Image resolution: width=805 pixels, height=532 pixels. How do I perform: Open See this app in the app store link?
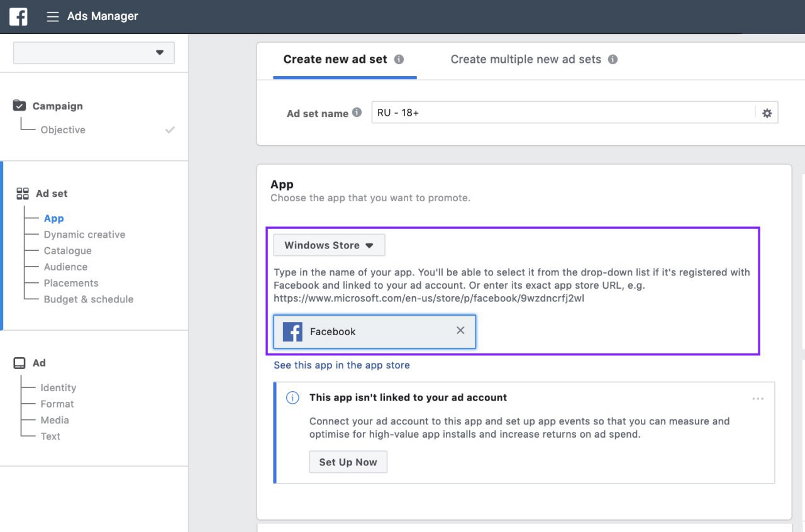pyautogui.click(x=341, y=365)
